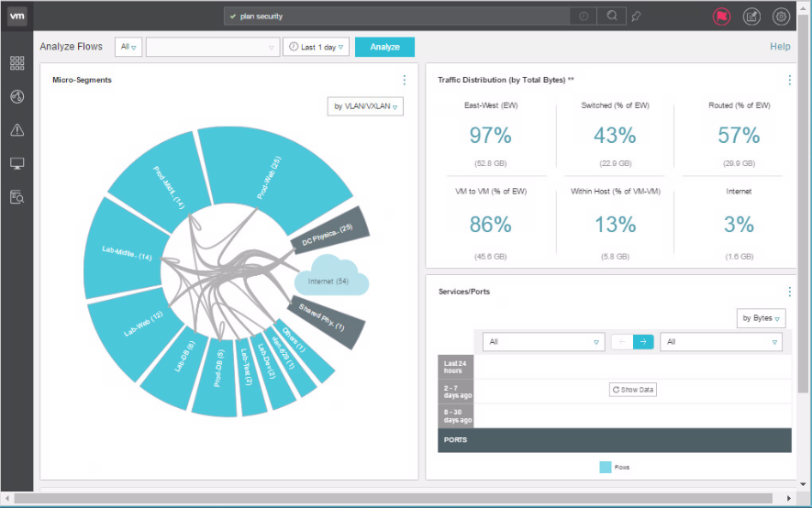Pin the current search with pin icon
This screenshot has height=508, width=812.
click(x=637, y=17)
